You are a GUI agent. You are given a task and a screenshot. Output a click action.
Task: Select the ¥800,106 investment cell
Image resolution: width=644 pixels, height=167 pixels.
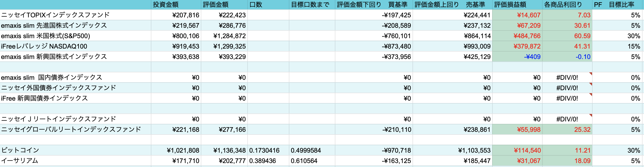pyautogui.click(x=176, y=36)
